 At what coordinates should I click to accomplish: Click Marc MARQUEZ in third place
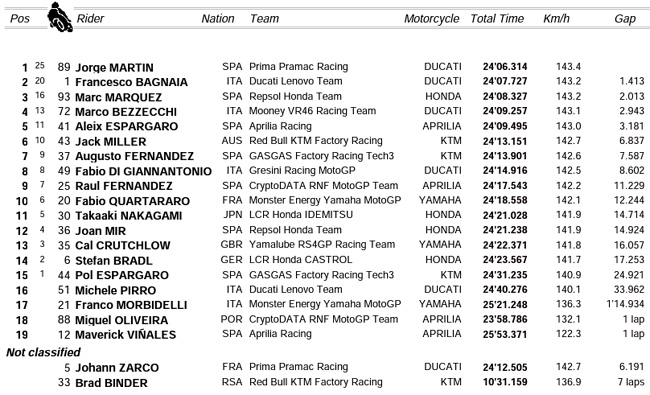coord(119,97)
